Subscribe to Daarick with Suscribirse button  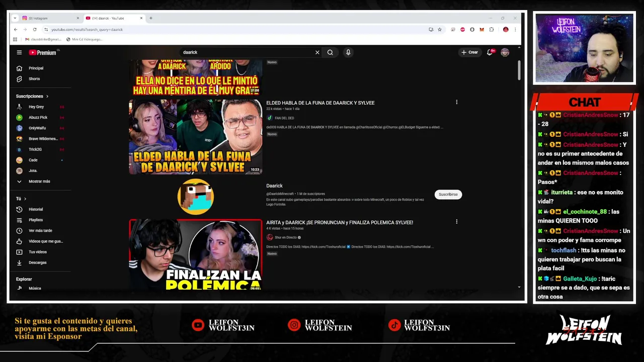click(448, 195)
